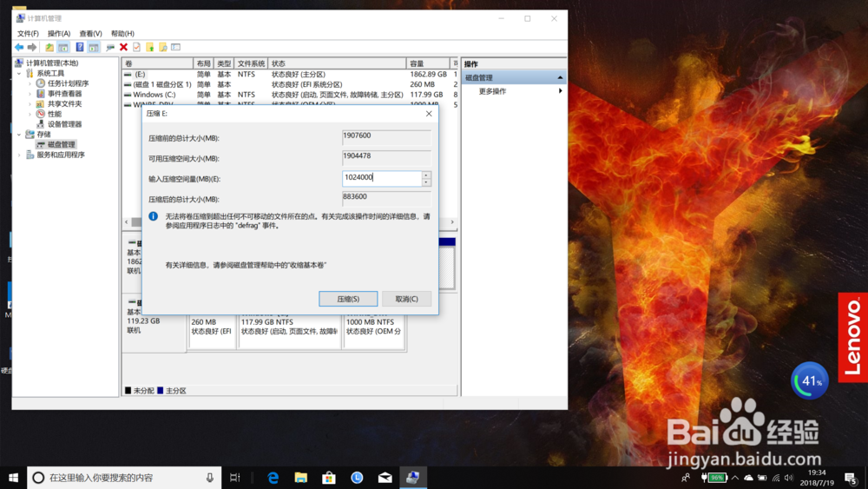Toggle the Show/Hide Action Pane toolbar icon

point(94,48)
